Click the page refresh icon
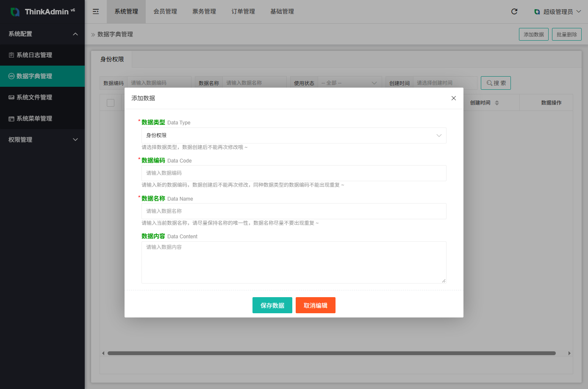The width and height of the screenshot is (588, 389). tap(514, 11)
